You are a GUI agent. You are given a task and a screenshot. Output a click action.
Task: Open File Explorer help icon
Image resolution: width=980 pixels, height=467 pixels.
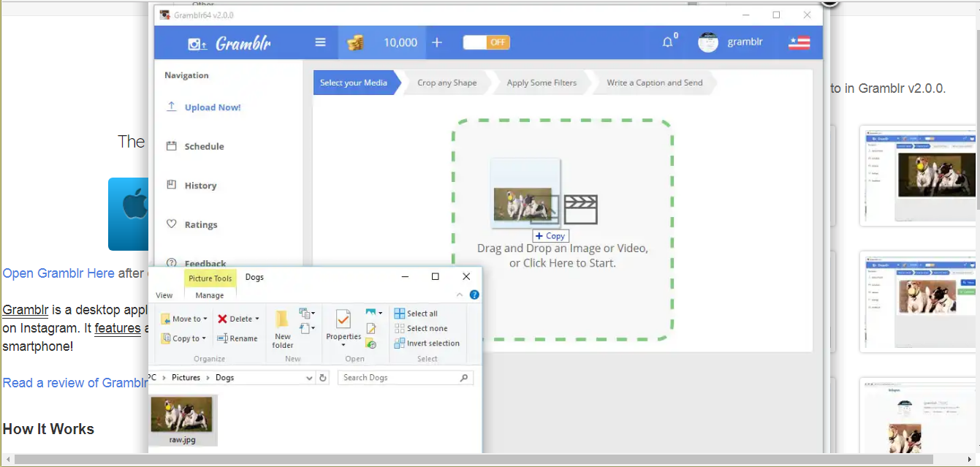click(x=474, y=295)
